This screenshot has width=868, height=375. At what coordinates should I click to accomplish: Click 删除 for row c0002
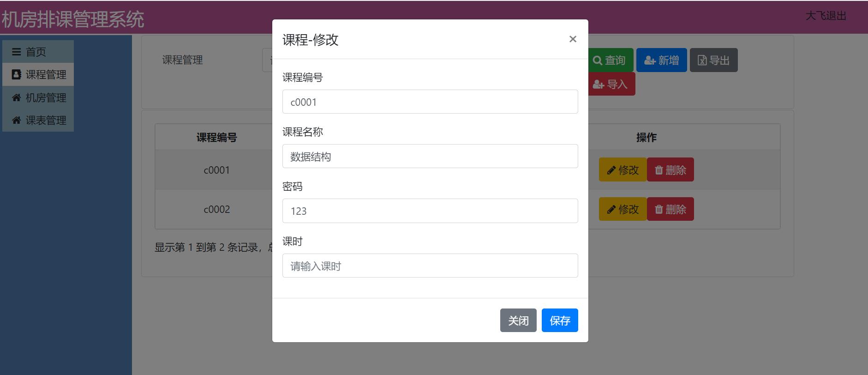coord(670,209)
